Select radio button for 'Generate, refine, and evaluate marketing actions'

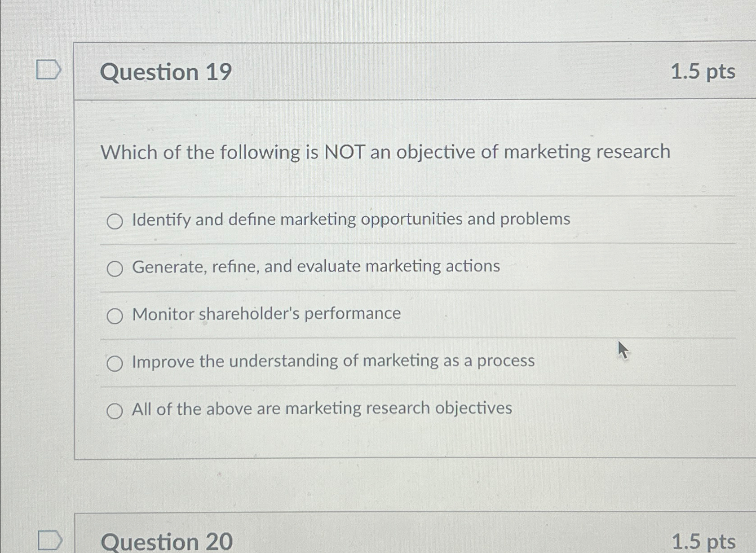point(116,269)
